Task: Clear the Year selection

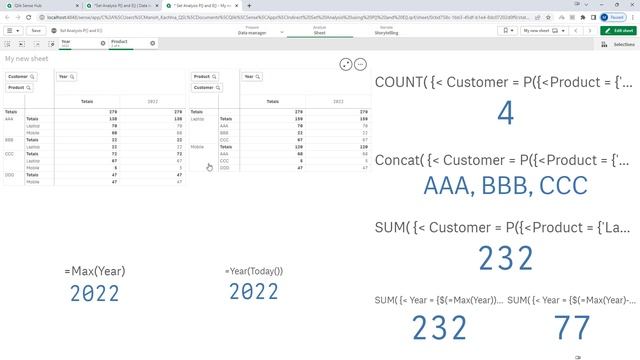Action: coord(103,43)
